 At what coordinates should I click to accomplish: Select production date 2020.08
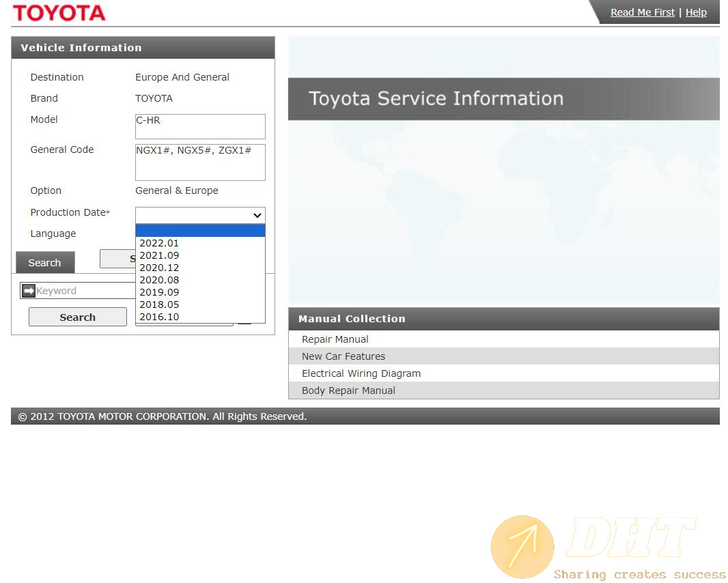point(200,280)
